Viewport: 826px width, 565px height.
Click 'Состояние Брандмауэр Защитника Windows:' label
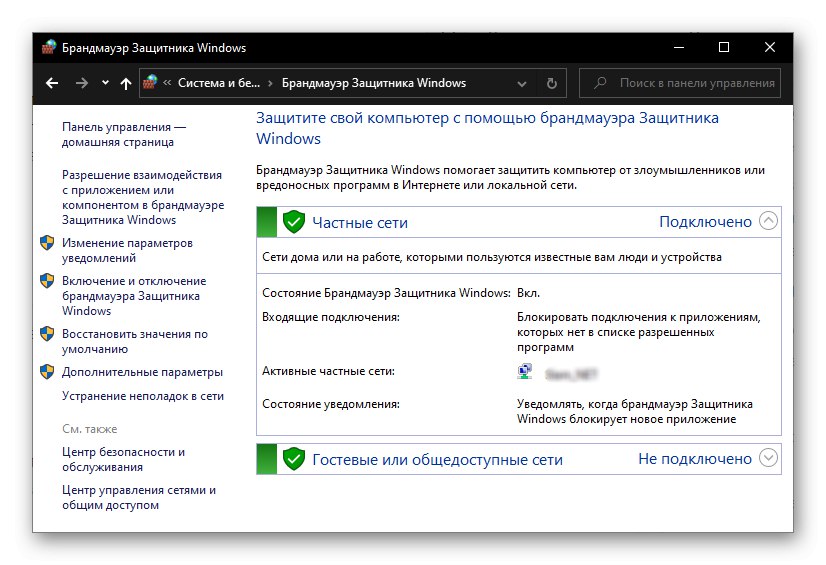pos(386,293)
